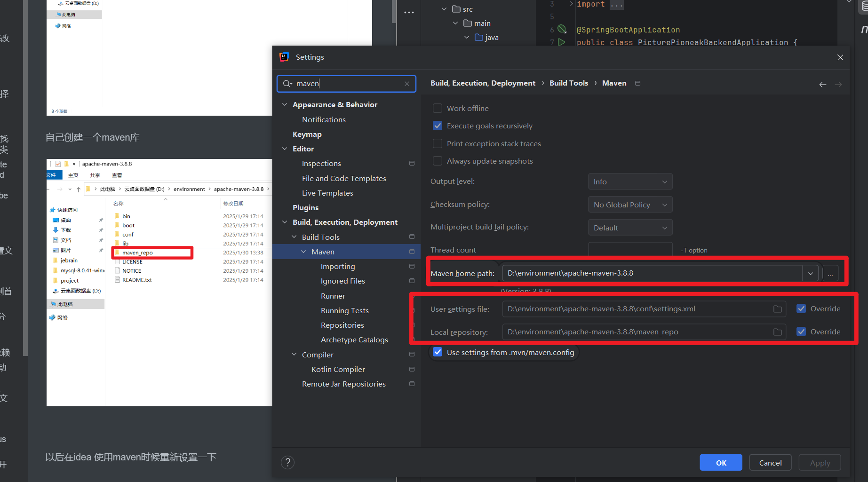Screen dimensions: 868x482
Task: Open Checksum policy dropdown
Action: click(630, 205)
